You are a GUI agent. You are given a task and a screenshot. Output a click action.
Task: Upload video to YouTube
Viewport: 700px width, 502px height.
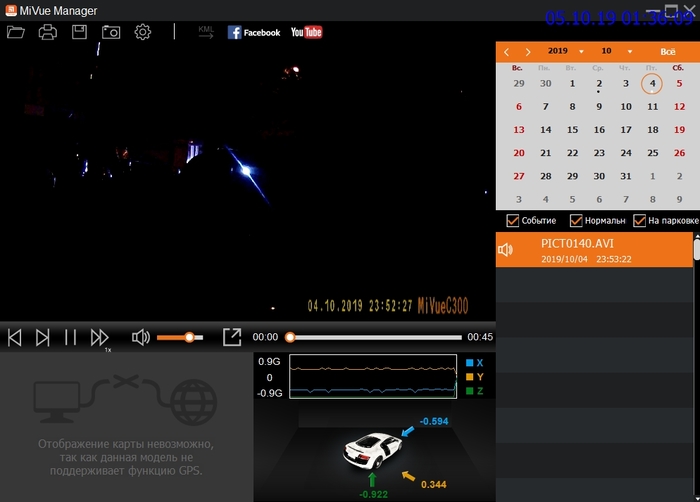[306, 32]
